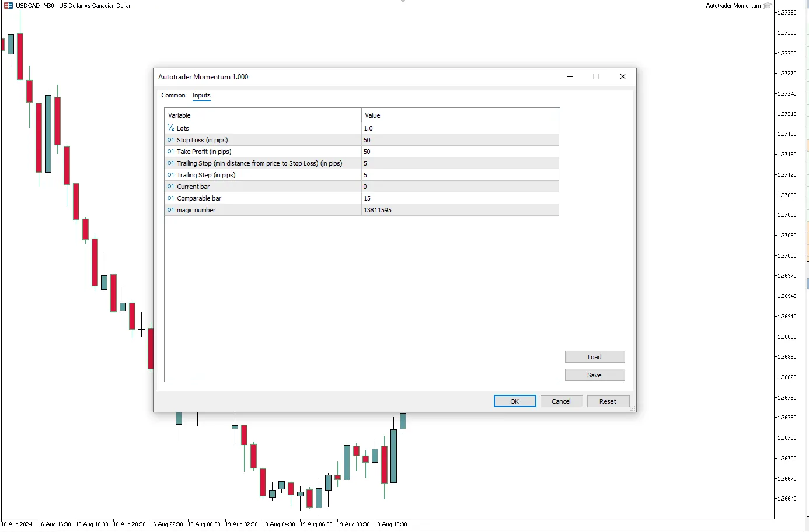Select the "Current bar" variable name
The height and width of the screenshot is (532, 809).
pos(193,187)
